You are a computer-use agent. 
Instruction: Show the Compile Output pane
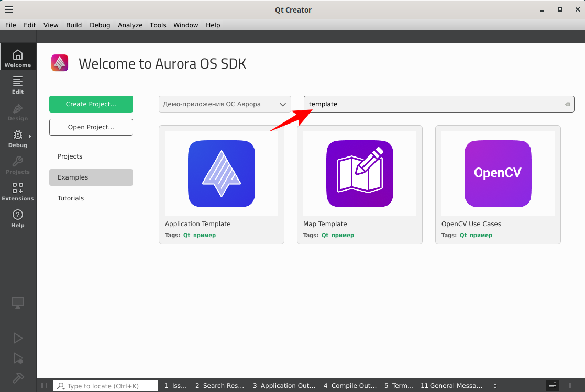(350, 386)
